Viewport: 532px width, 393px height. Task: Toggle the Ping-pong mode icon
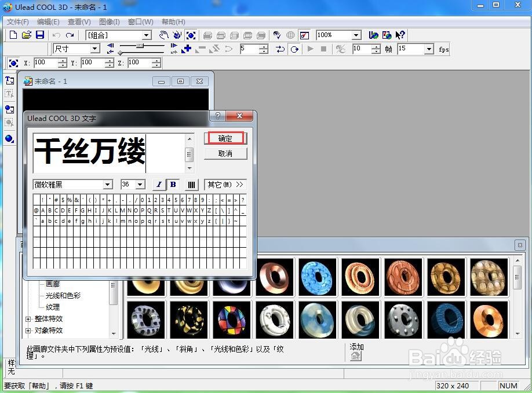tap(280, 49)
